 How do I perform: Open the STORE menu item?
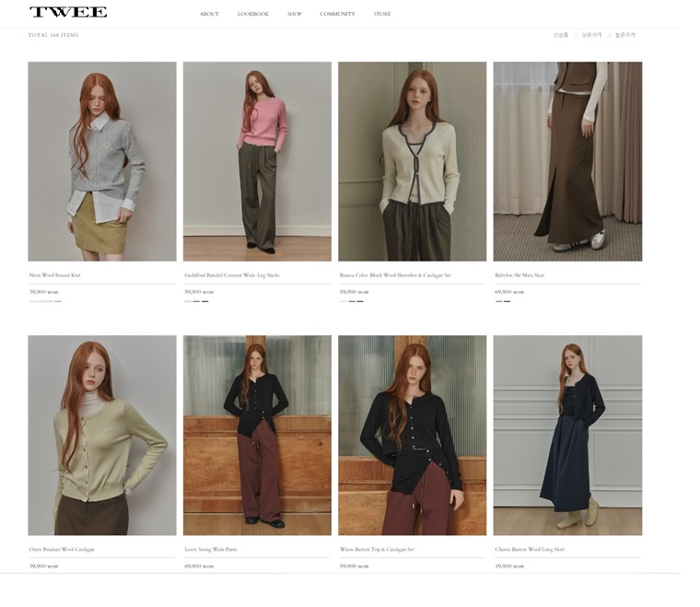382,14
